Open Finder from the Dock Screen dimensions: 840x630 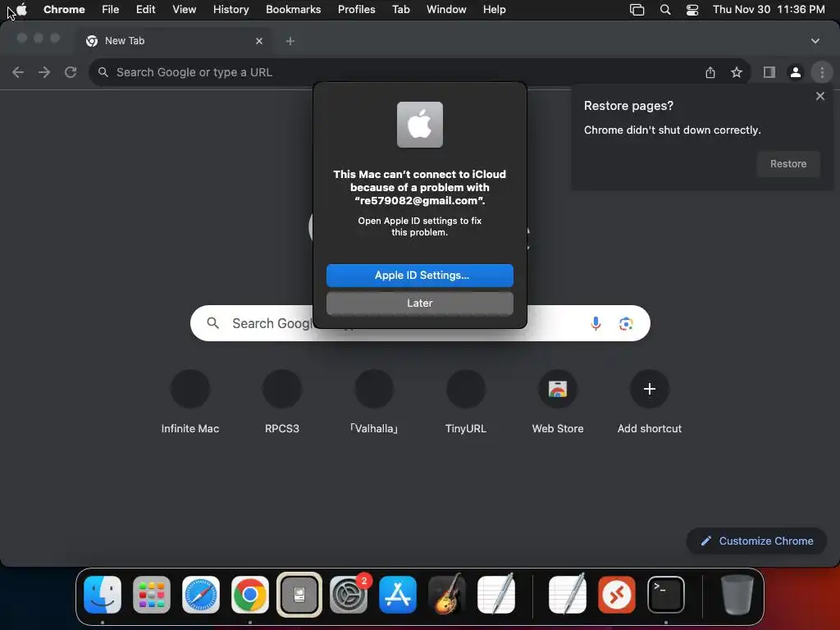pos(103,595)
